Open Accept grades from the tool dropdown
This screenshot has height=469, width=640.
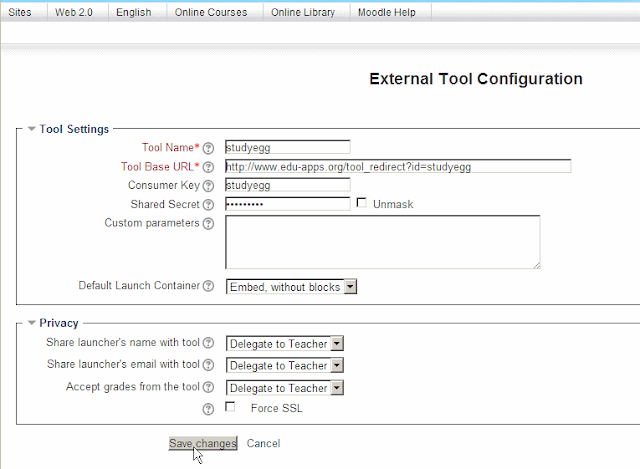click(285, 388)
